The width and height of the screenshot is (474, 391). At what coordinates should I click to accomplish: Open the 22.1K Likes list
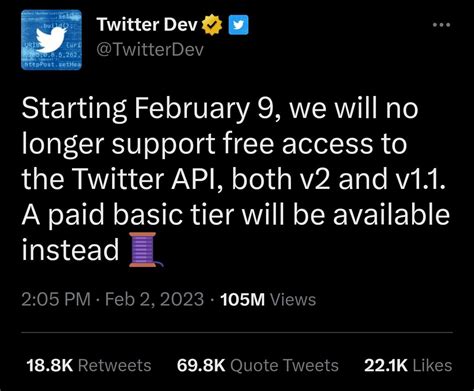click(408, 365)
